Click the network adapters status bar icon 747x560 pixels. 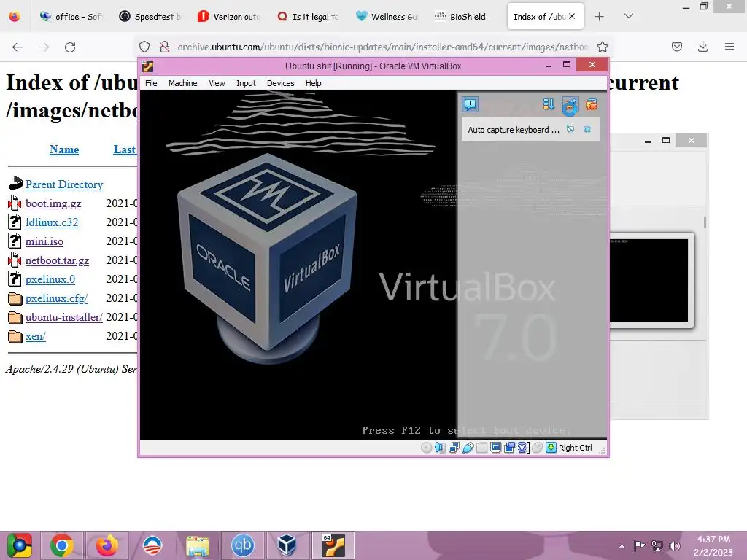(454, 448)
